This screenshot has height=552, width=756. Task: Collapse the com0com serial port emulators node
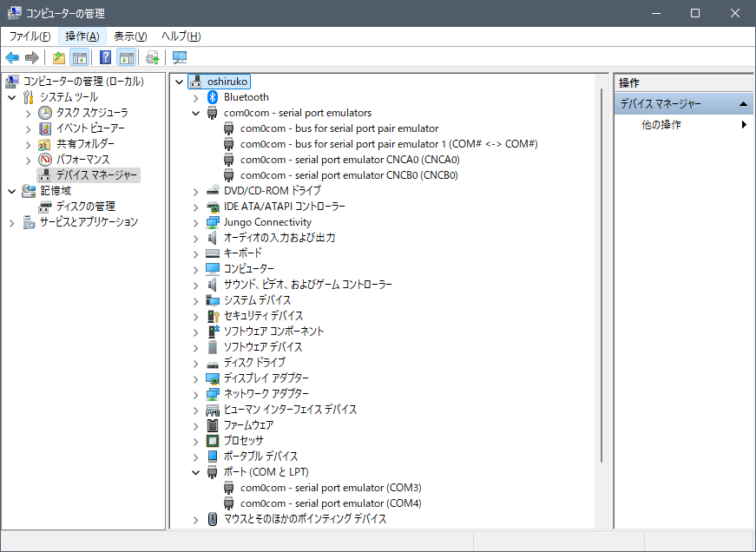[196, 113]
